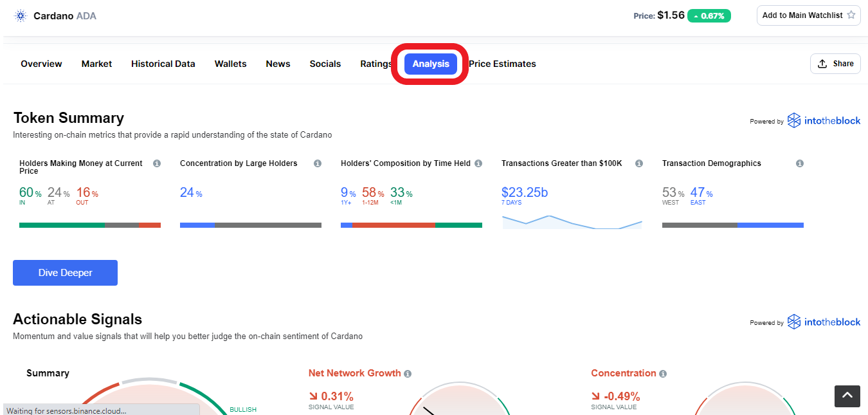The image size is (868, 415).
Task: Switch to the Market tab
Action: (96, 64)
